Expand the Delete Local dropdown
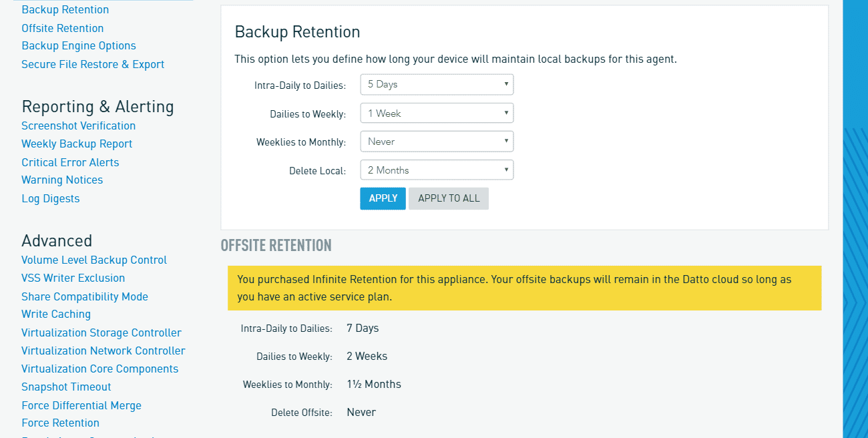The image size is (868, 438). click(x=436, y=170)
